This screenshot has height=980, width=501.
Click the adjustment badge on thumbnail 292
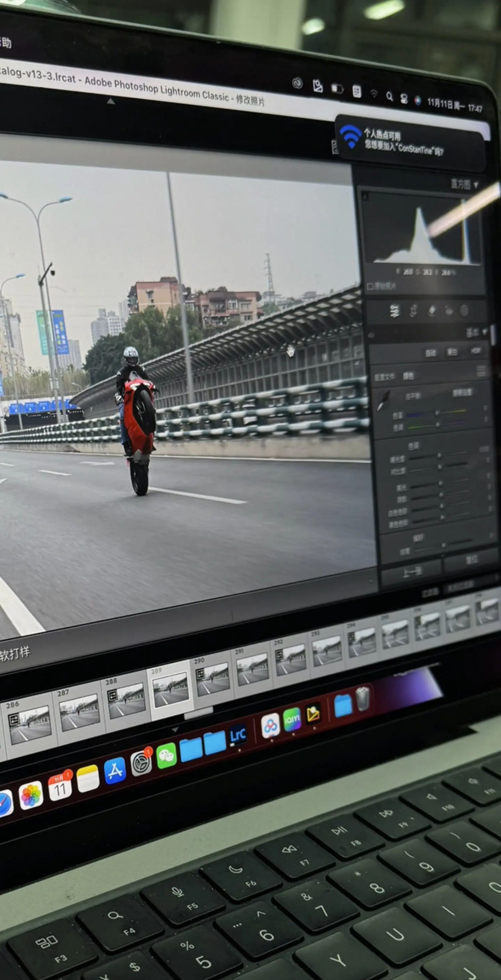click(x=279, y=655)
